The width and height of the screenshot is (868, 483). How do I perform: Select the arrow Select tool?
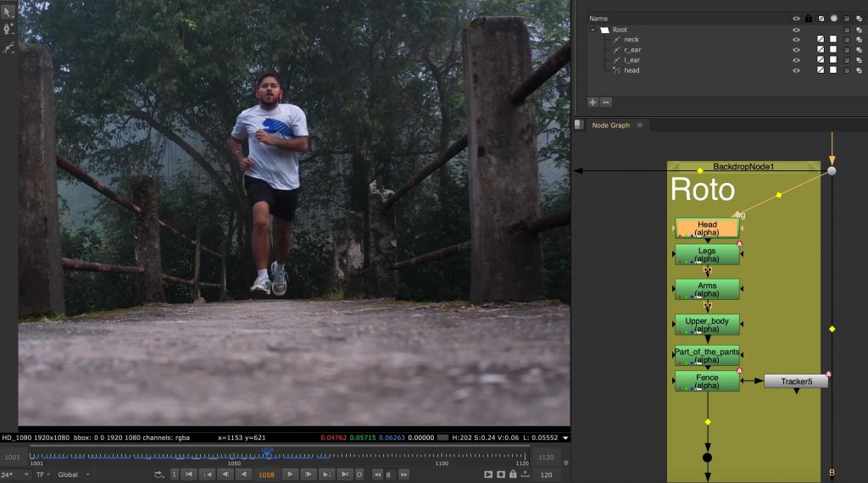pos(9,12)
